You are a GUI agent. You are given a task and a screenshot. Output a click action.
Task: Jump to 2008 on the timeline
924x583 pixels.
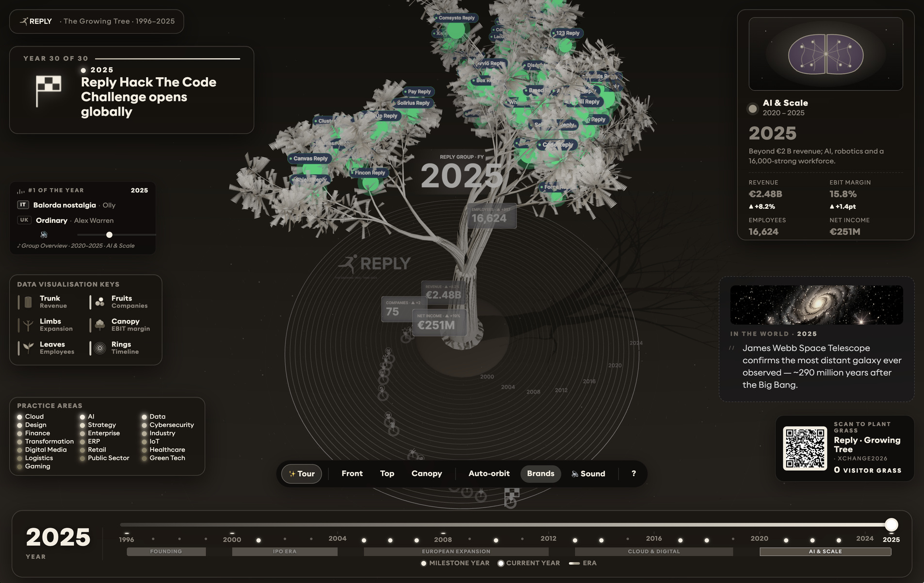[x=443, y=539]
